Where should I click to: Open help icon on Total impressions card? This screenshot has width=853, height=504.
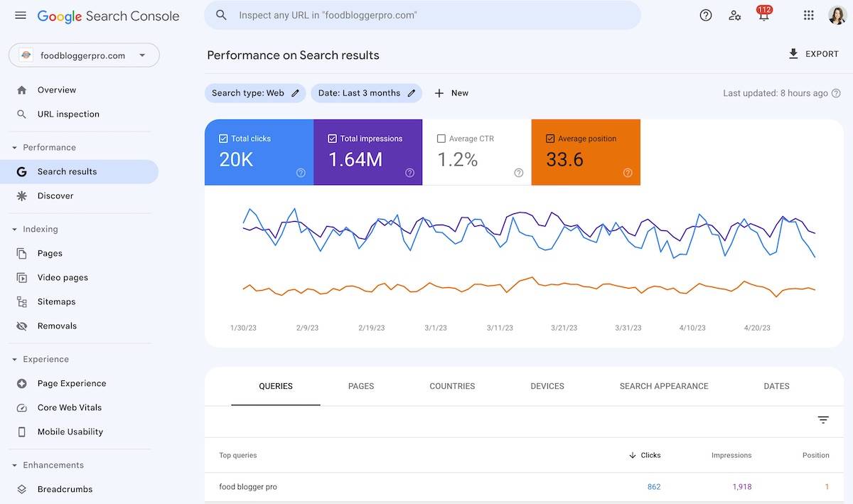tap(409, 173)
